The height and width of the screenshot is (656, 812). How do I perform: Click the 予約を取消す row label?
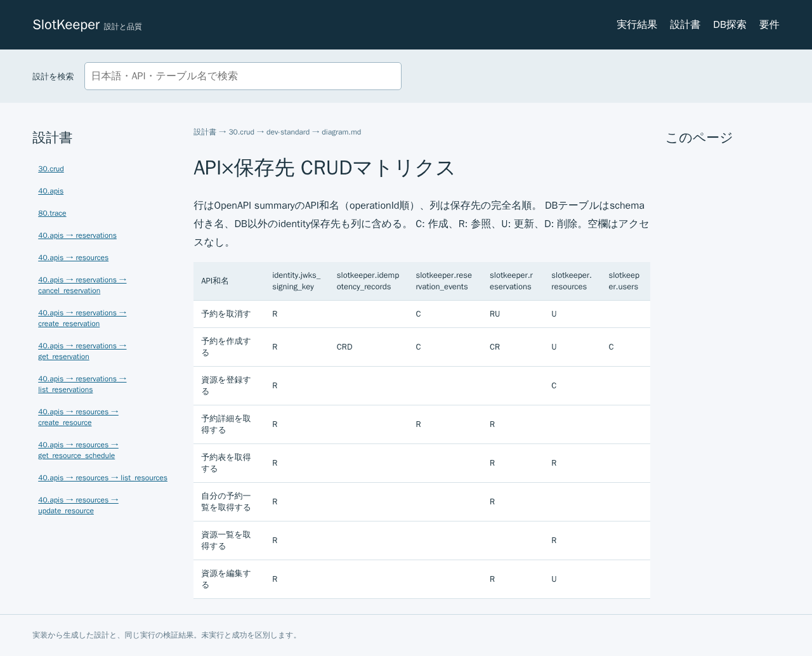click(x=226, y=314)
